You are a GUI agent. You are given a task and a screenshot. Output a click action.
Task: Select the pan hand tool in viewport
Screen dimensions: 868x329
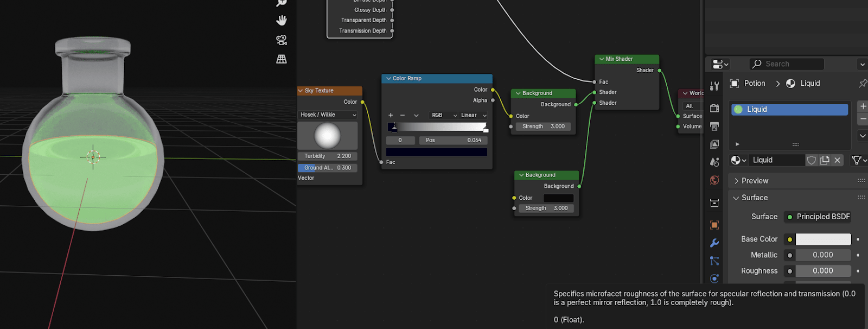coord(282,21)
